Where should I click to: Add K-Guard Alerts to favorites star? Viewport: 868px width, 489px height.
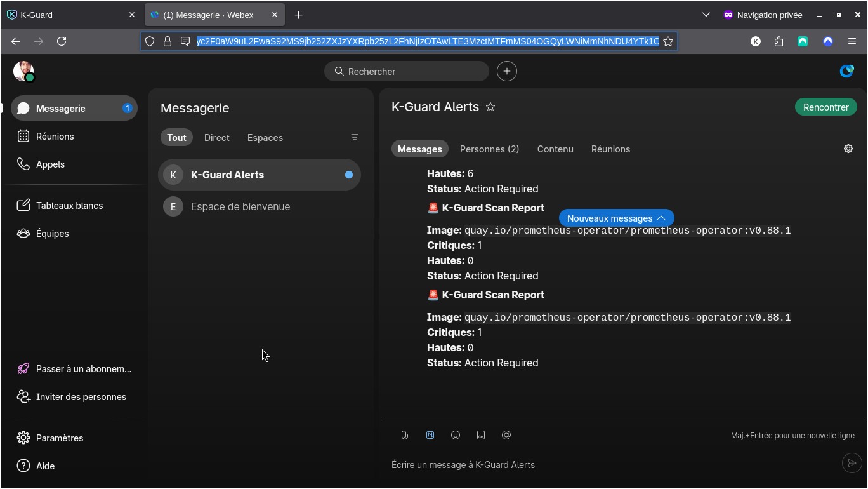click(490, 107)
